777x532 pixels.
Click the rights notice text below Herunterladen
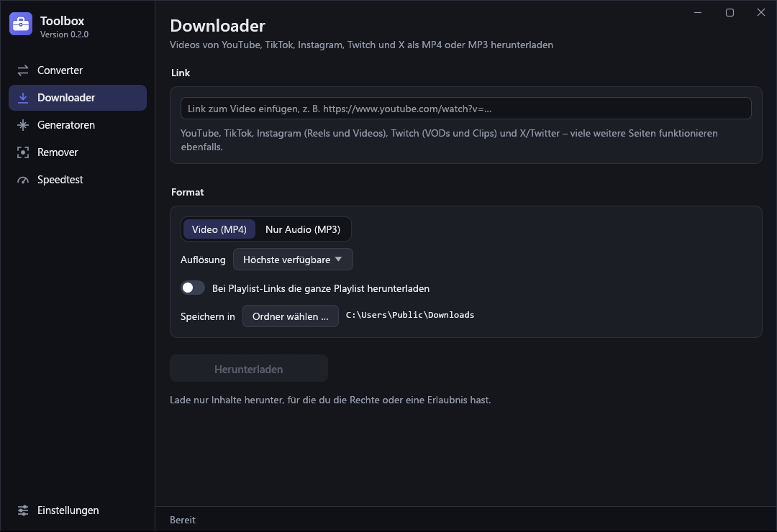click(x=330, y=400)
